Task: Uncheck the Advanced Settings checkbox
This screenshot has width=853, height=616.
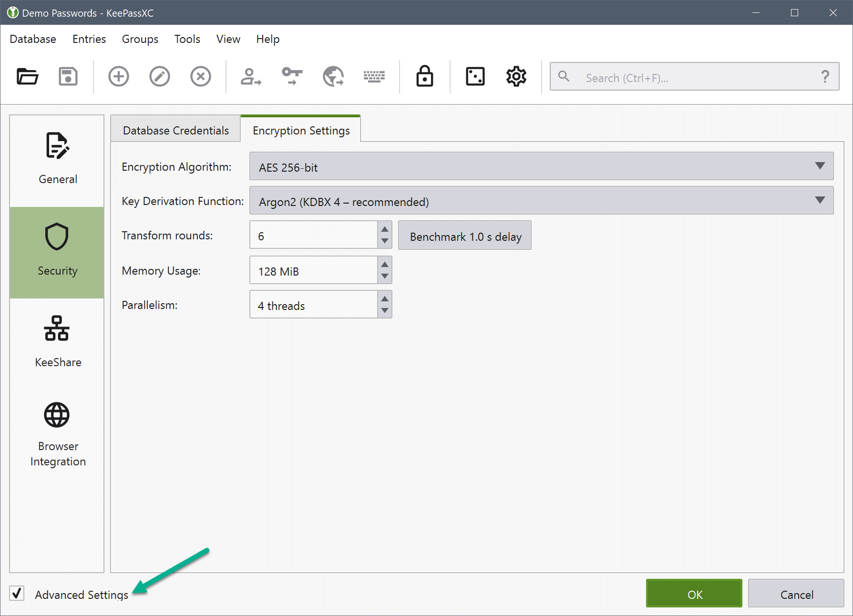Action: (17, 594)
